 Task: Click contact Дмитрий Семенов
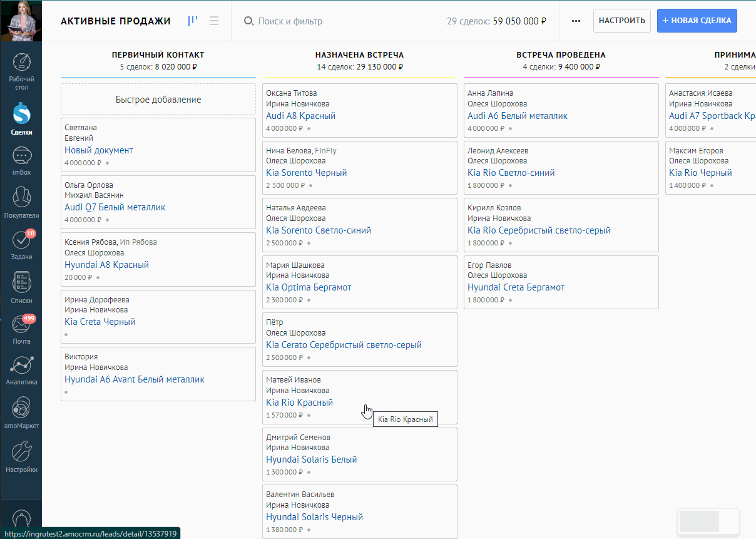[x=298, y=438]
